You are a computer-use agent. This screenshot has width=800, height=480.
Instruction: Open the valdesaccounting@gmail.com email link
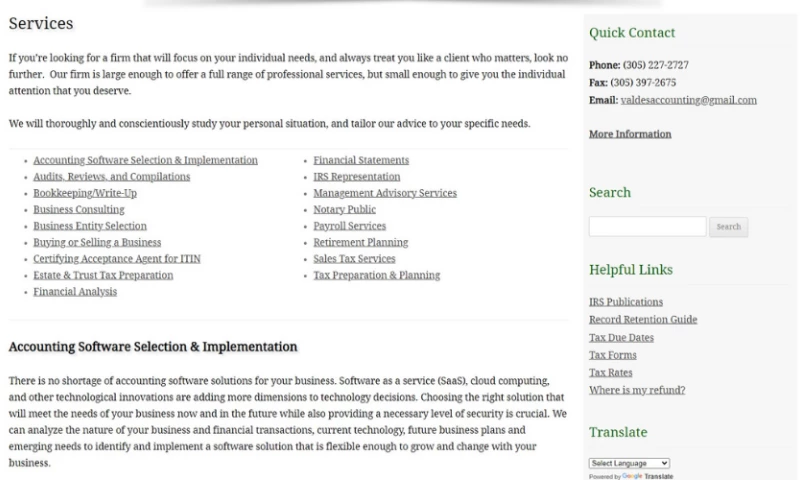coord(688,100)
